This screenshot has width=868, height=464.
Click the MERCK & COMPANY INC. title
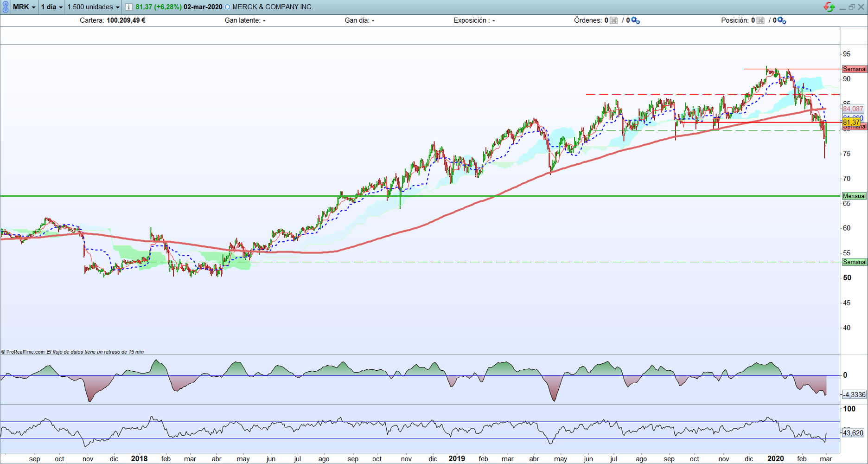tap(273, 7)
